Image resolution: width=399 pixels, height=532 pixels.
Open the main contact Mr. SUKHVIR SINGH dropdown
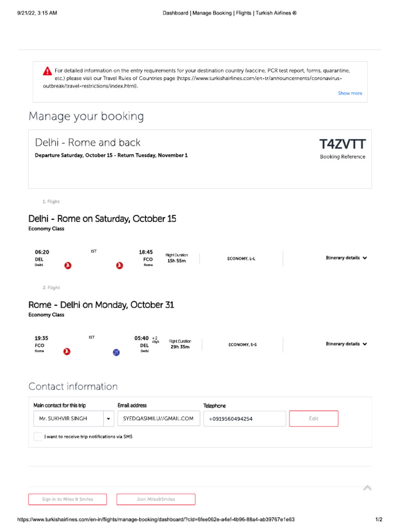click(108, 419)
